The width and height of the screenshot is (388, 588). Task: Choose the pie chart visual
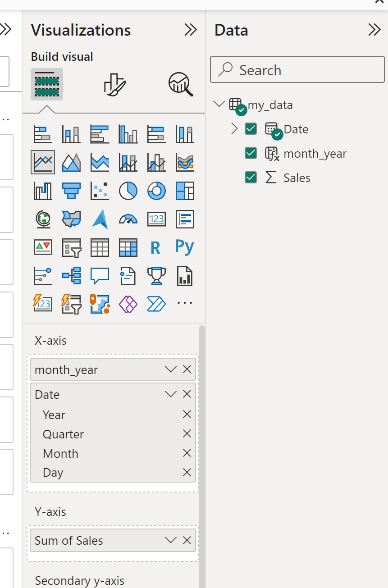(x=128, y=191)
